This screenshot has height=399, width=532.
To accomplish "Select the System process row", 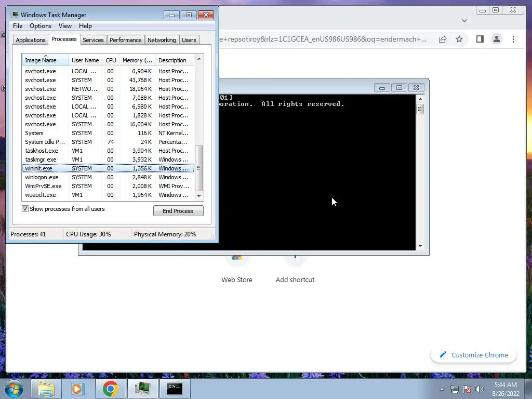I will click(x=108, y=133).
